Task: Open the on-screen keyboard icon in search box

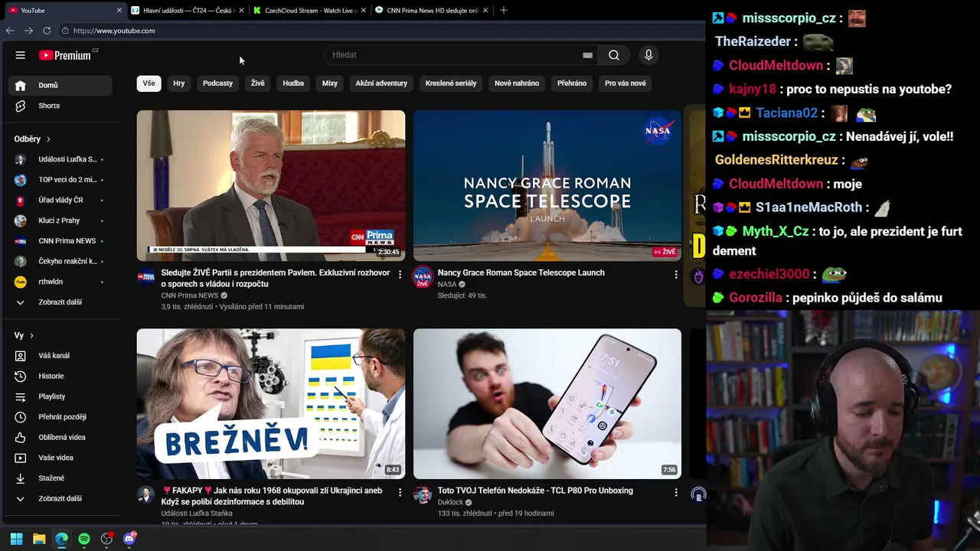Action: point(587,55)
